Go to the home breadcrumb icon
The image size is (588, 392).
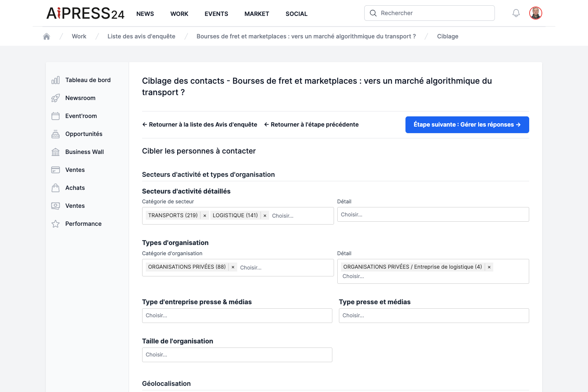[x=47, y=36]
